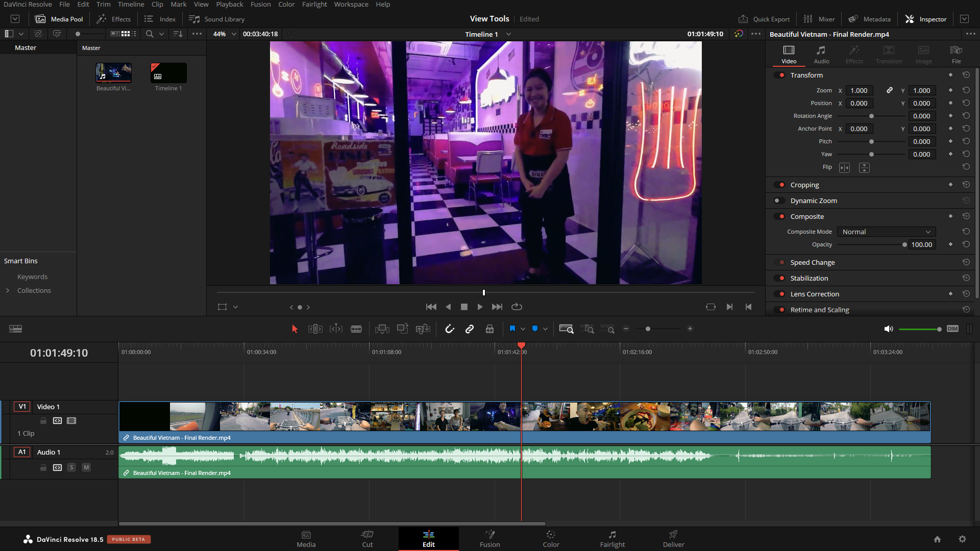Open the Composite Mode dropdown
The image size is (980, 551).
(886, 232)
